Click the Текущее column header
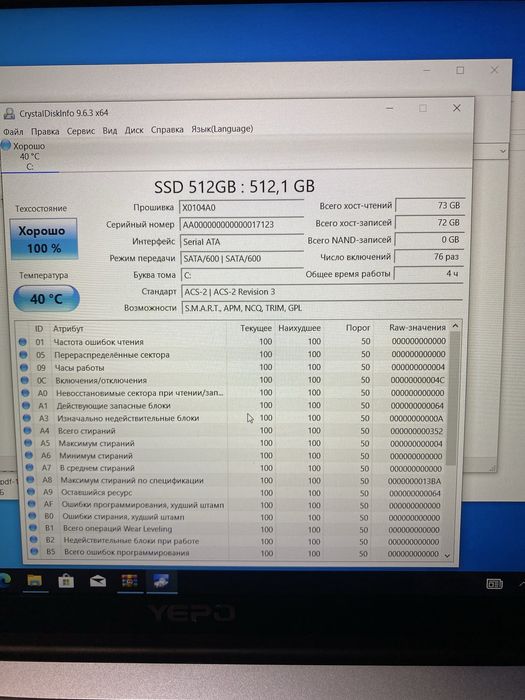 pyautogui.click(x=255, y=328)
